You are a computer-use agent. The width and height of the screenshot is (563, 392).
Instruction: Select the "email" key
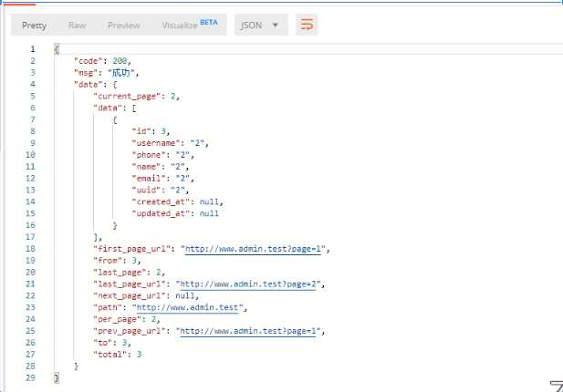[x=149, y=179]
